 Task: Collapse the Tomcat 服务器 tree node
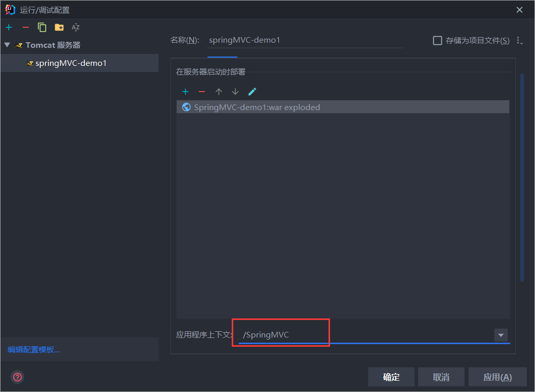7,45
